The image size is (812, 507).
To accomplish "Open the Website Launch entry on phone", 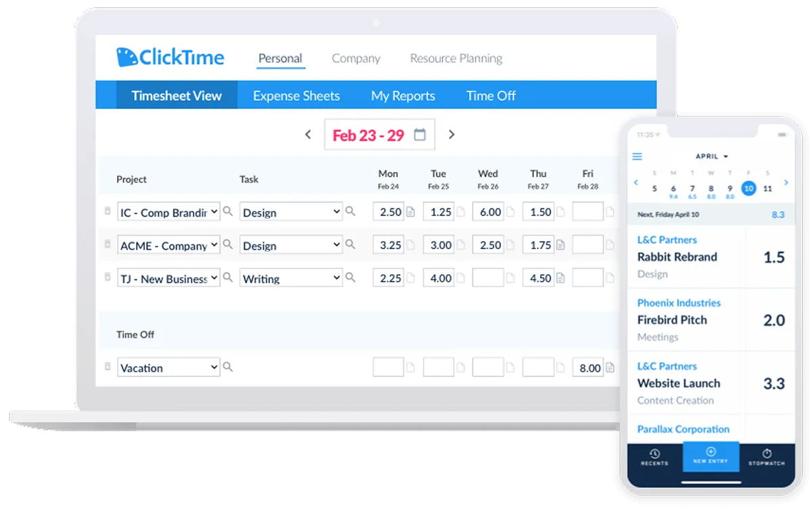I will coord(711,382).
